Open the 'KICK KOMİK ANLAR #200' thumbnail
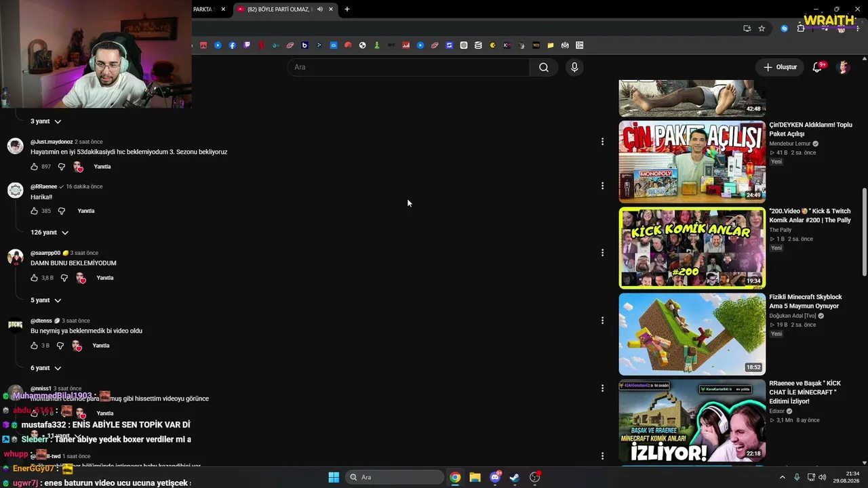This screenshot has height=488, width=868. (x=692, y=248)
